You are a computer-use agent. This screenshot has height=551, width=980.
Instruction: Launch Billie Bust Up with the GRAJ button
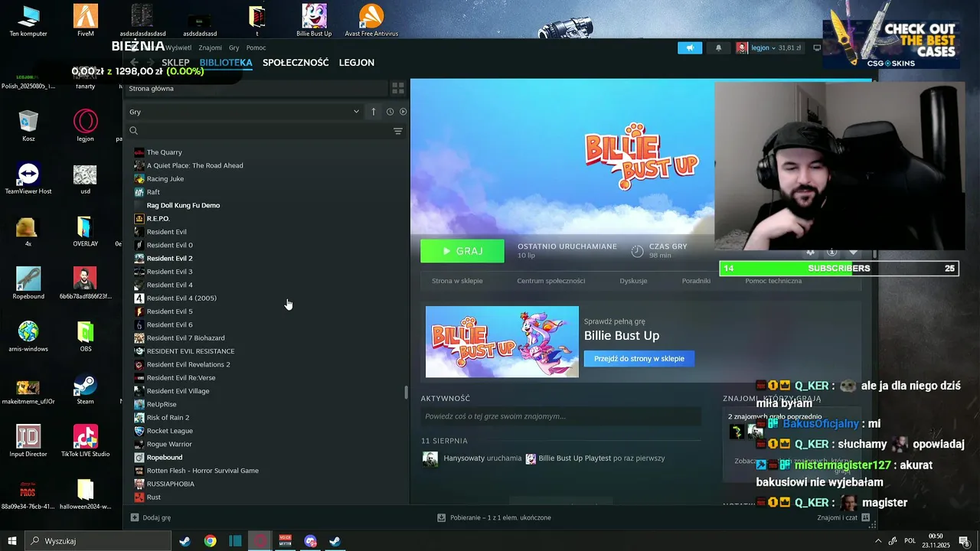pyautogui.click(x=462, y=251)
